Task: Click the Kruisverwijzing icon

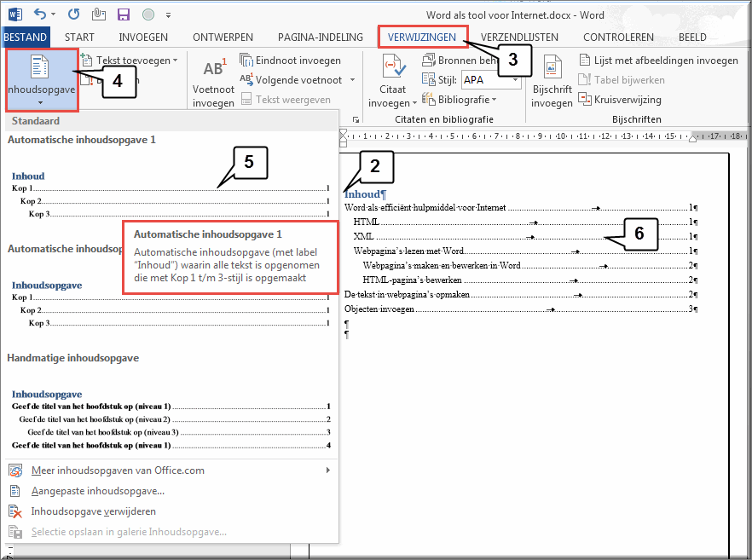Action: tap(585, 99)
